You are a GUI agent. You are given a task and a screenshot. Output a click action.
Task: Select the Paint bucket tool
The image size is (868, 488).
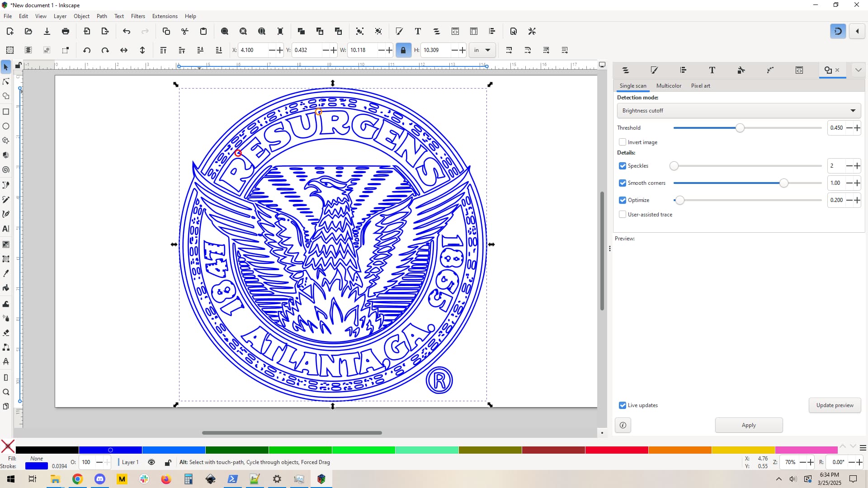point(6,288)
